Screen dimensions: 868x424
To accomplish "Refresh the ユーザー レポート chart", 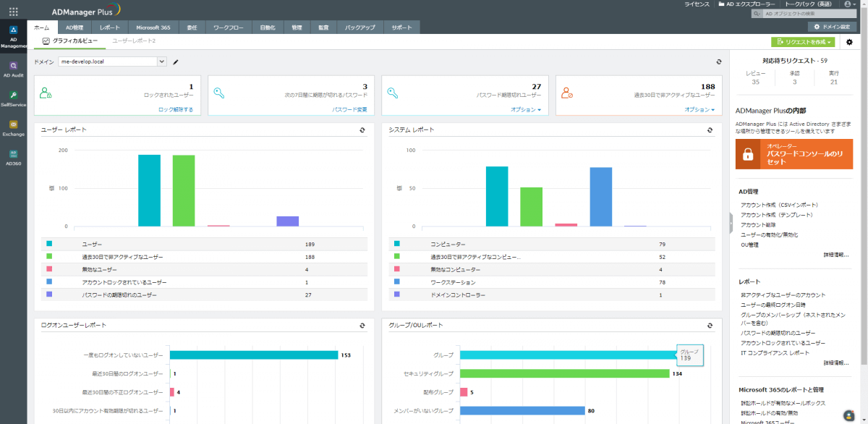I will click(362, 130).
